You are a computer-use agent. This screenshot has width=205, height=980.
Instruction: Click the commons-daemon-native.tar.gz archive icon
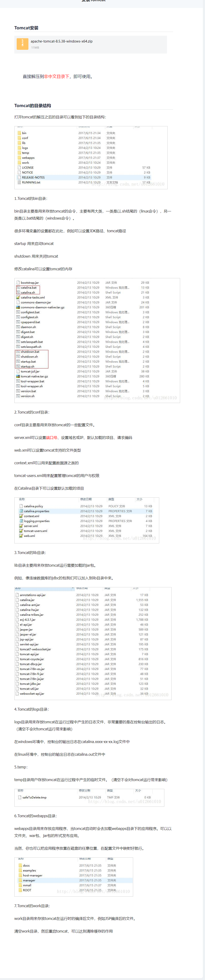(x=18, y=307)
